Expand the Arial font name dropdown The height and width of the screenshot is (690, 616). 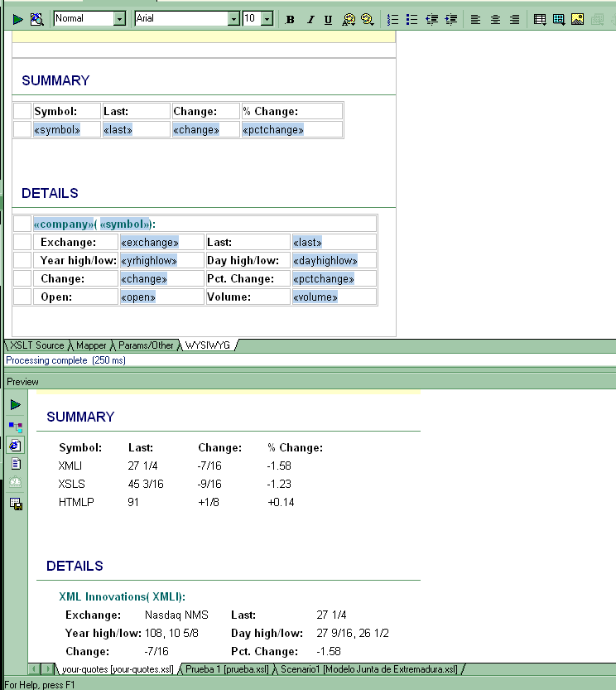233,19
